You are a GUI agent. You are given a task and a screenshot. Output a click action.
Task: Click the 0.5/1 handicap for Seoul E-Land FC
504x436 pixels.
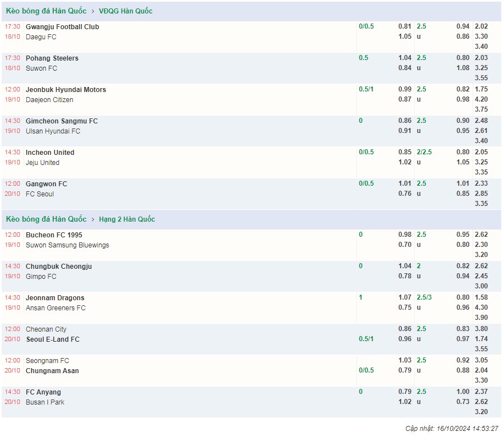coord(366,339)
